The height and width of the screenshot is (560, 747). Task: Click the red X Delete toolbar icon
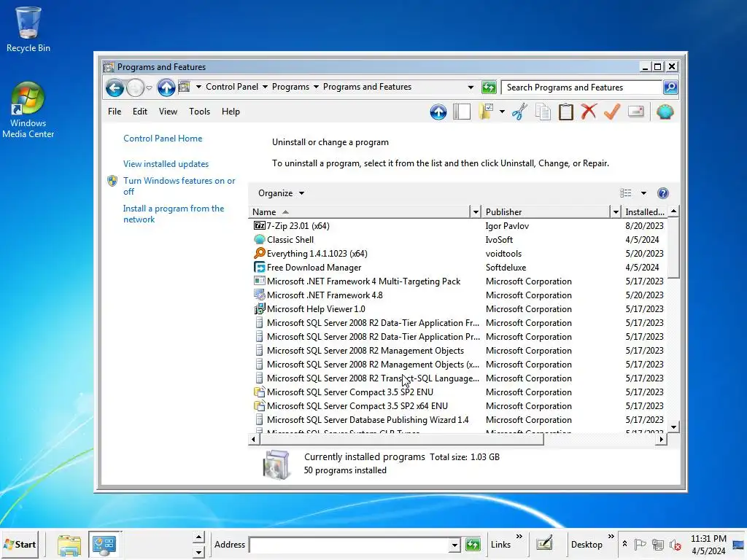(x=589, y=112)
